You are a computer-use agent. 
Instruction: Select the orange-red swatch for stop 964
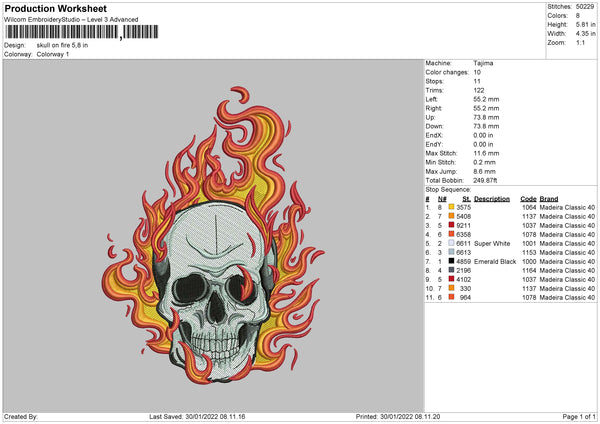pyautogui.click(x=451, y=297)
